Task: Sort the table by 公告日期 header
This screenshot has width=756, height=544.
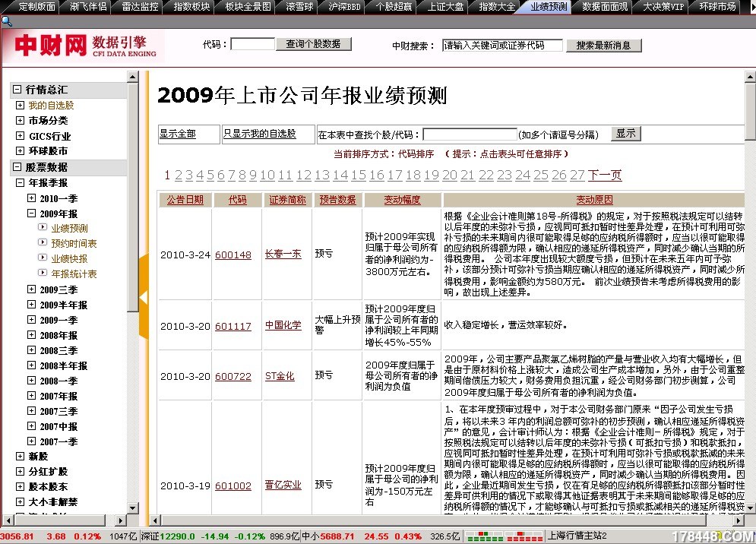Action: (x=185, y=200)
